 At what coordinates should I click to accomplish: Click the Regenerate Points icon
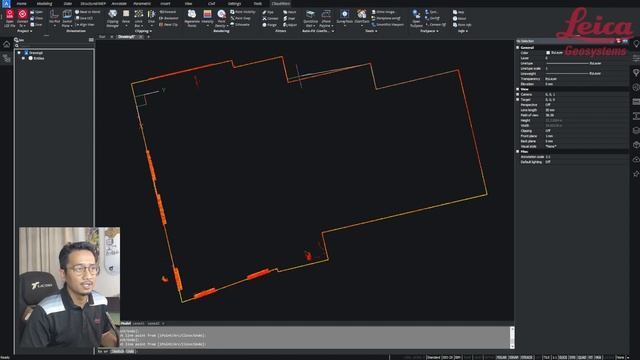coord(192,15)
